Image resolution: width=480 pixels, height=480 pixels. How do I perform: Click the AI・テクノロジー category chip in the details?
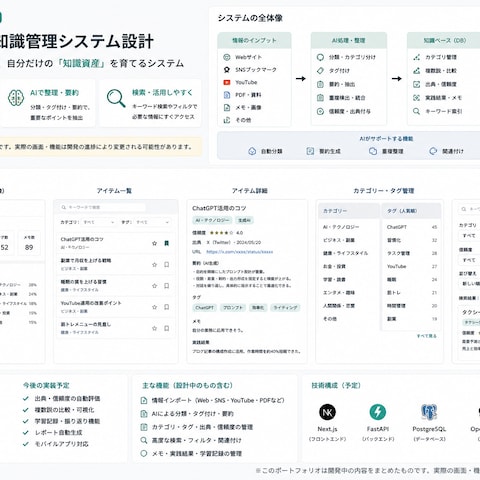tap(212, 220)
